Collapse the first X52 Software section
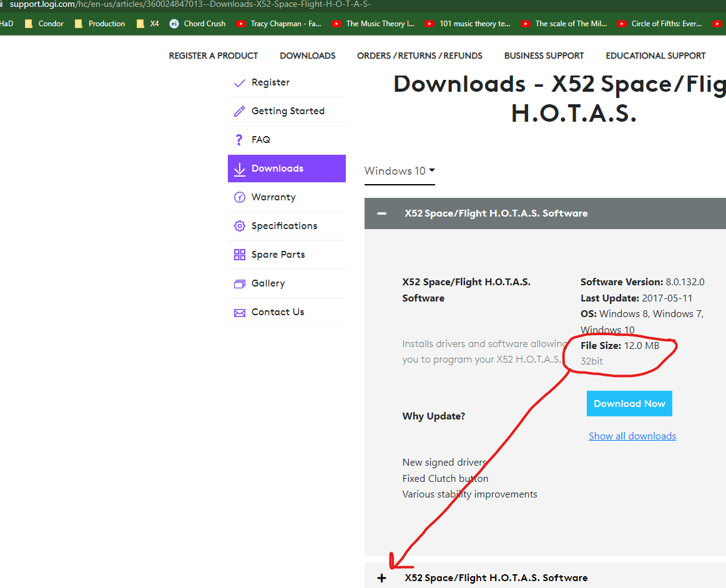The width and height of the screenshot is (726, 588). 382,213
